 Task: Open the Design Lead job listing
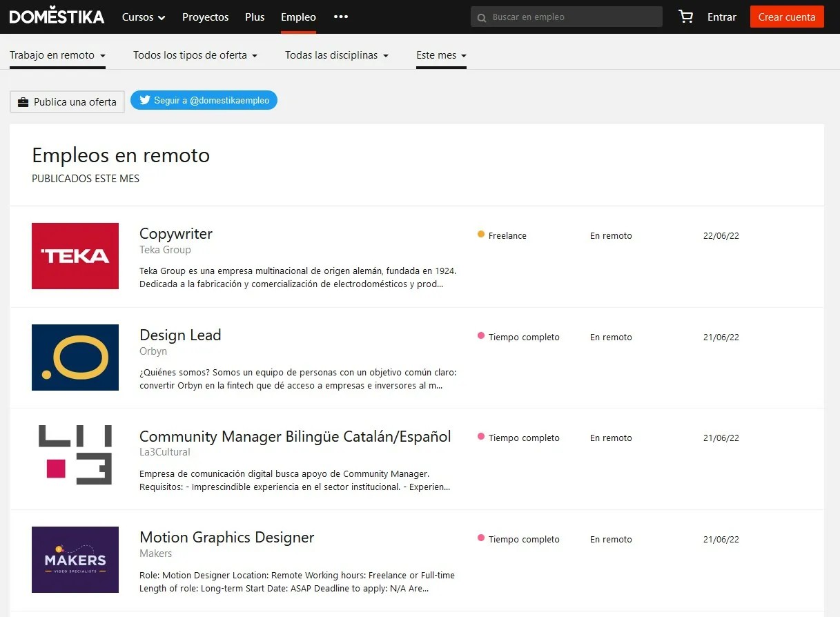pyautogui.click(x=180, y=335)
